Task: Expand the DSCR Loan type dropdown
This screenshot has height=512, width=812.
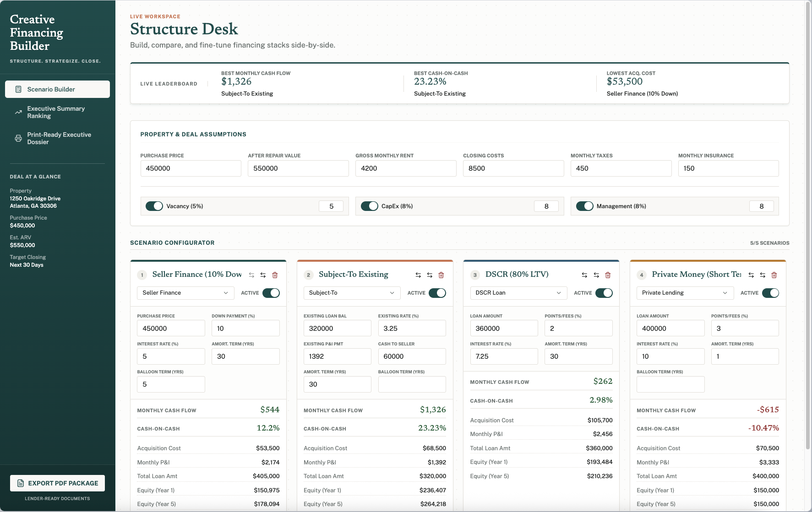Action: tap(518, 293)
